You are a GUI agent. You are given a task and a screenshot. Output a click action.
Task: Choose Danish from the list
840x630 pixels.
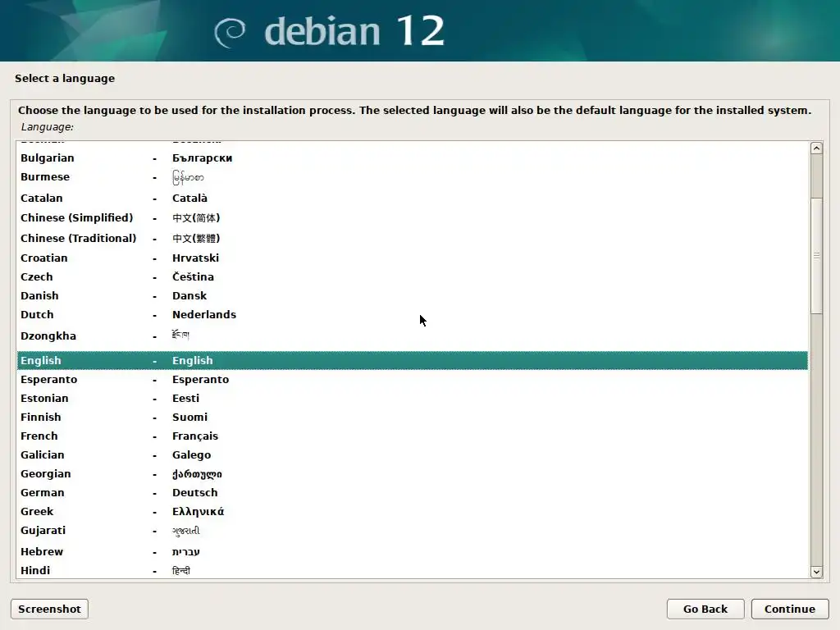412,295
